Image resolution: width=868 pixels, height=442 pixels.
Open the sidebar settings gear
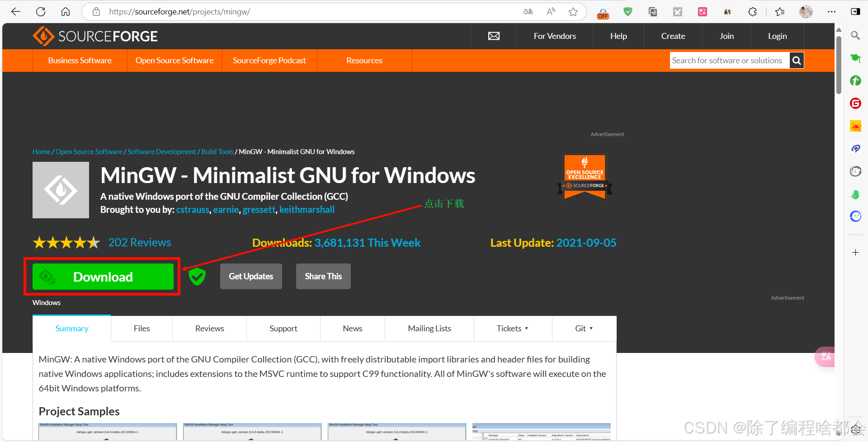(x=855, y=429)
